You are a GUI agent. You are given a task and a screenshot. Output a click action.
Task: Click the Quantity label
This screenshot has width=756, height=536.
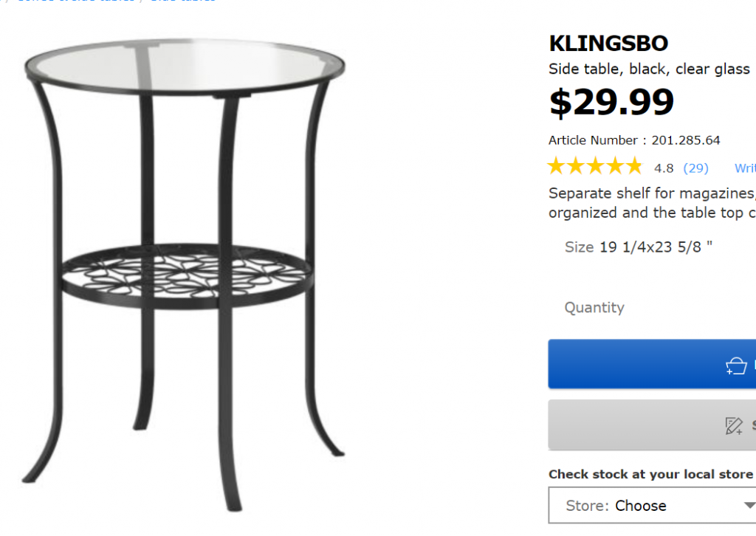click(x=594, y=308)
